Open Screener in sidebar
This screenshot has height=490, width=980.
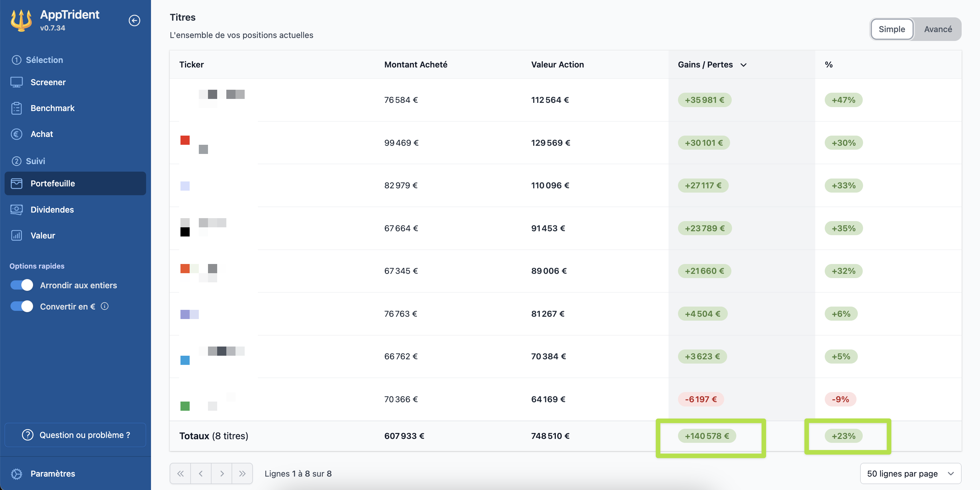[x=75, y=82]
